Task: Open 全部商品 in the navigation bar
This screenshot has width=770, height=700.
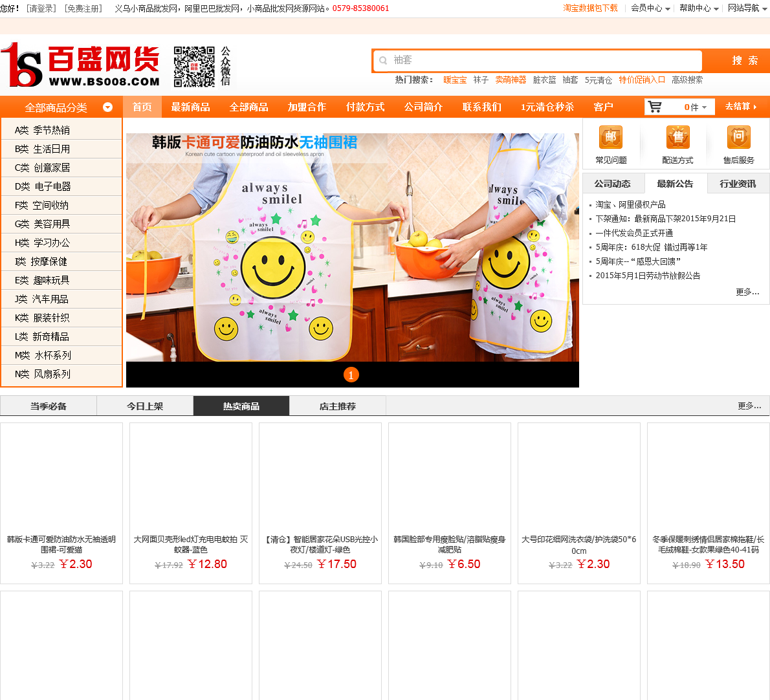Action: pyautogui.click(x=248, y=107)
